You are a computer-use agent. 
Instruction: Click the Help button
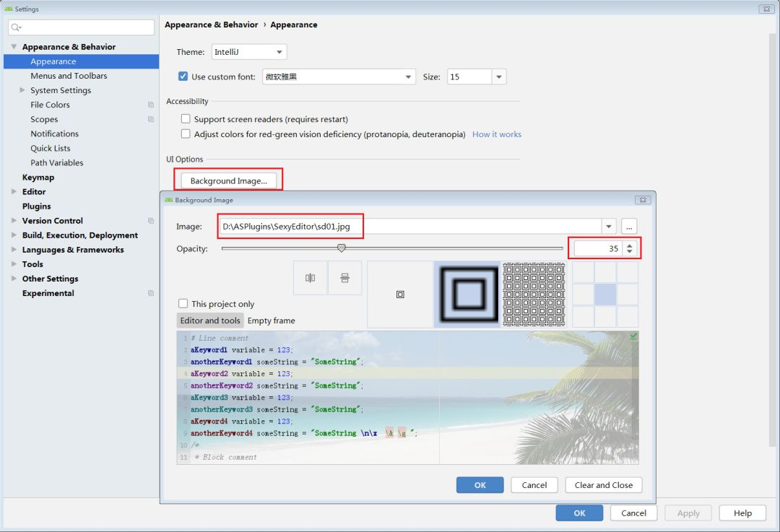pyautogui.click(x=742, y=513)
